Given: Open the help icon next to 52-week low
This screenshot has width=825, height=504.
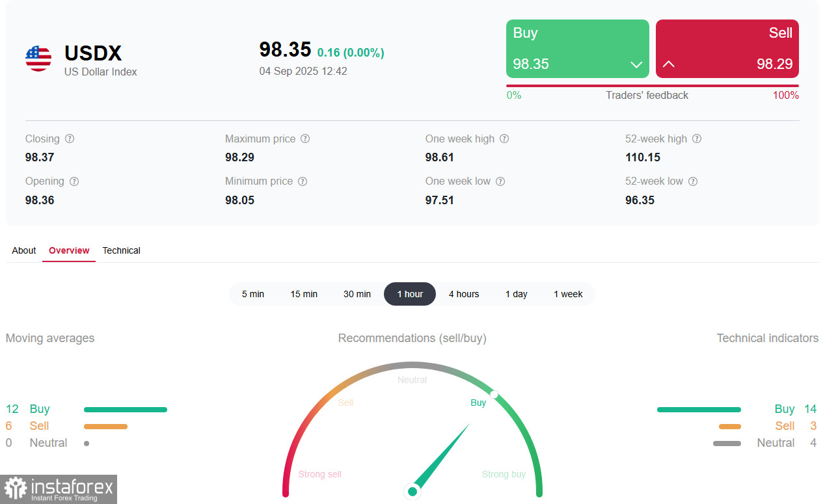Looking at the screenshot, I should click(693, 181).
